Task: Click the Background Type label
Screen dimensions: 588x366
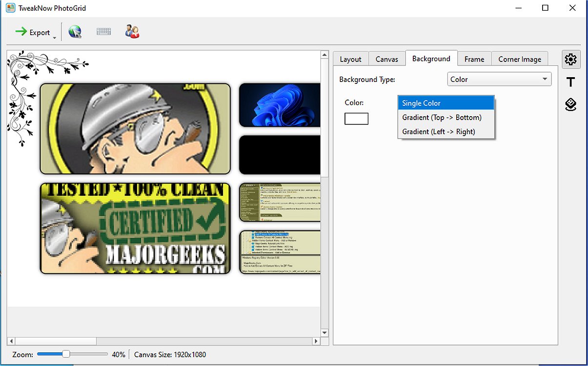Action: [x=367, y=79]
